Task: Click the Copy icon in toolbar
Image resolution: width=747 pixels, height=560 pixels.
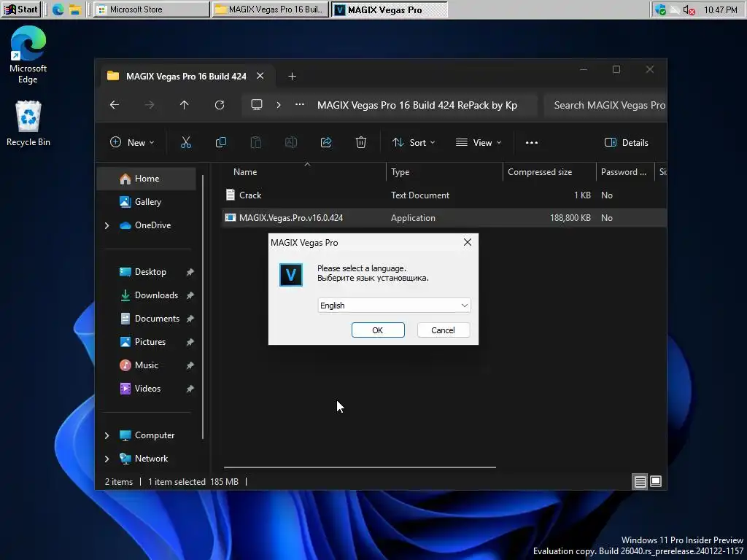Action: pyautogui.click(x=220, y=142)
